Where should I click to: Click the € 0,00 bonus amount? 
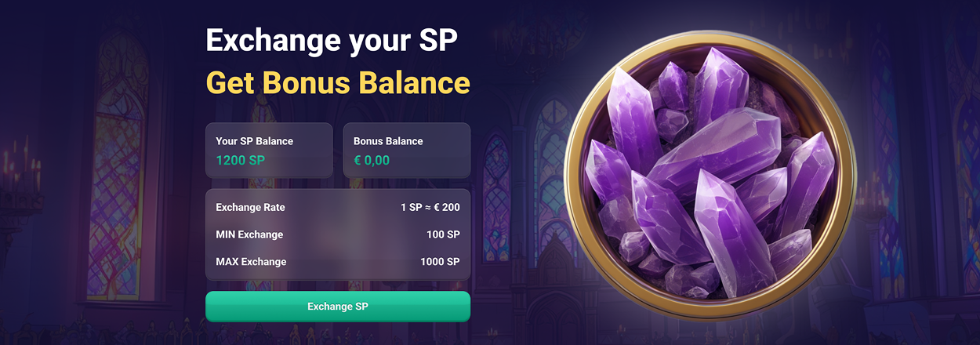(x=372, y=161)
